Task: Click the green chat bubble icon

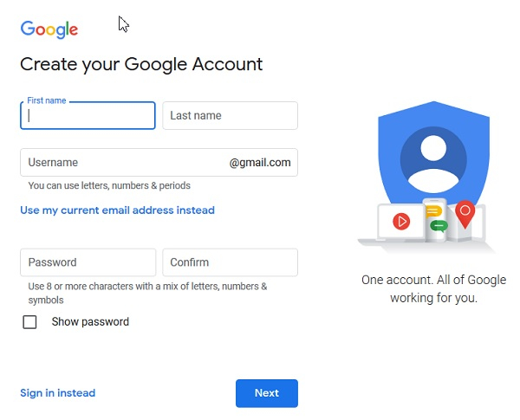Action: point(439,226)
